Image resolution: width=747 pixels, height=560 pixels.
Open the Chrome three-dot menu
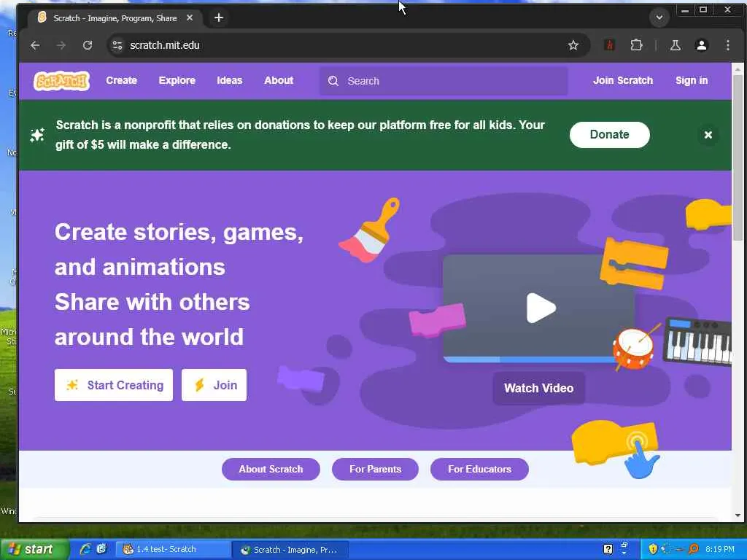[x=727, y=45]
